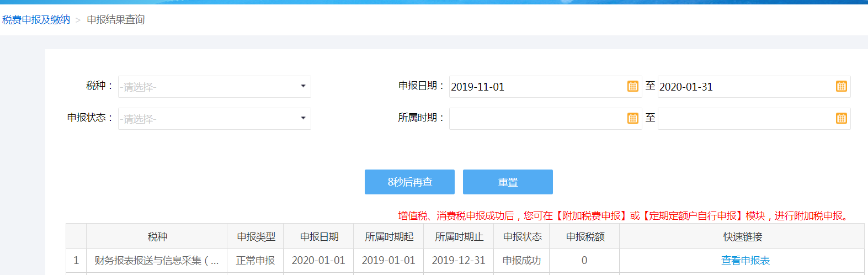The image size is (868, 275).
Task: Click the 所属时期止 column header
Action: click(x=459, y=237)
